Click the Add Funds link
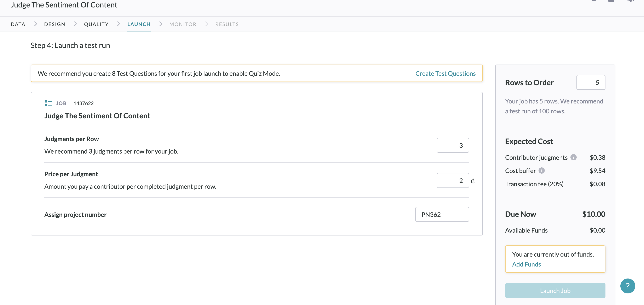 pyautogui.click(x=526, y=264)
